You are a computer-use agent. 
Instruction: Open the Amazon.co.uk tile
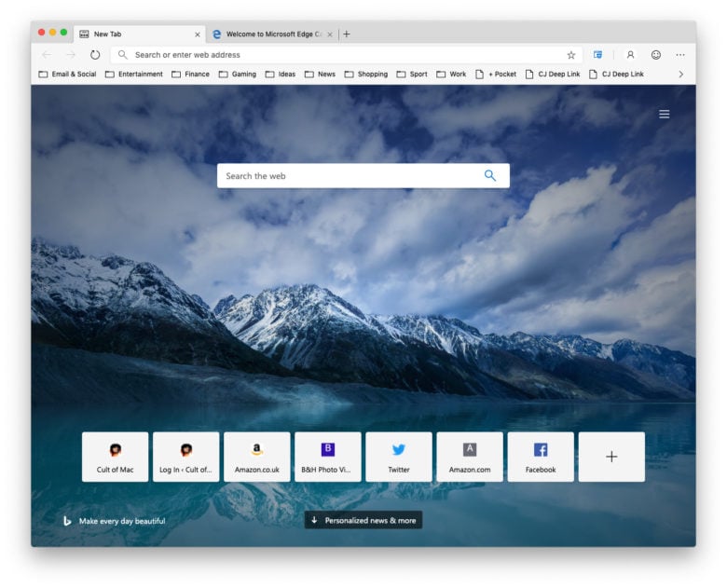click(257, 457)
